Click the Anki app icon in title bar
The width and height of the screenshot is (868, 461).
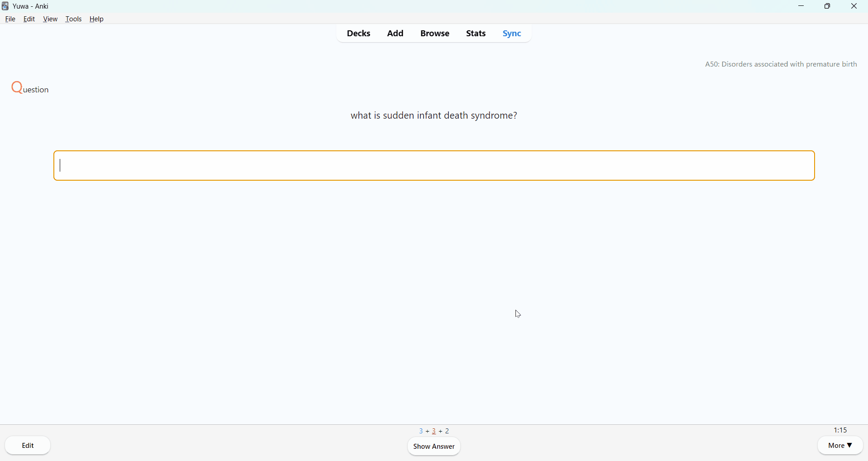click(x=5, y=6)
